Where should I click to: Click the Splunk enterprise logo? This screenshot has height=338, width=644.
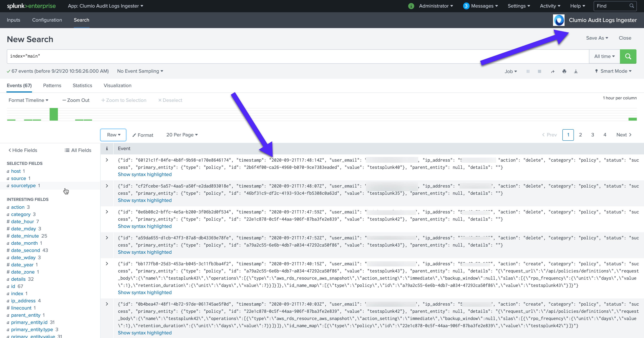(x=31, y=6)
